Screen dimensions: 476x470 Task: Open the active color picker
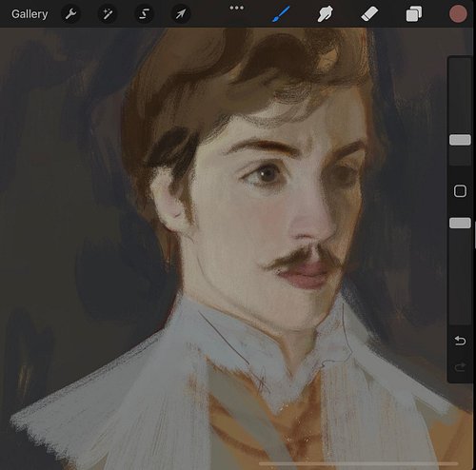click(x=458, y=14)
